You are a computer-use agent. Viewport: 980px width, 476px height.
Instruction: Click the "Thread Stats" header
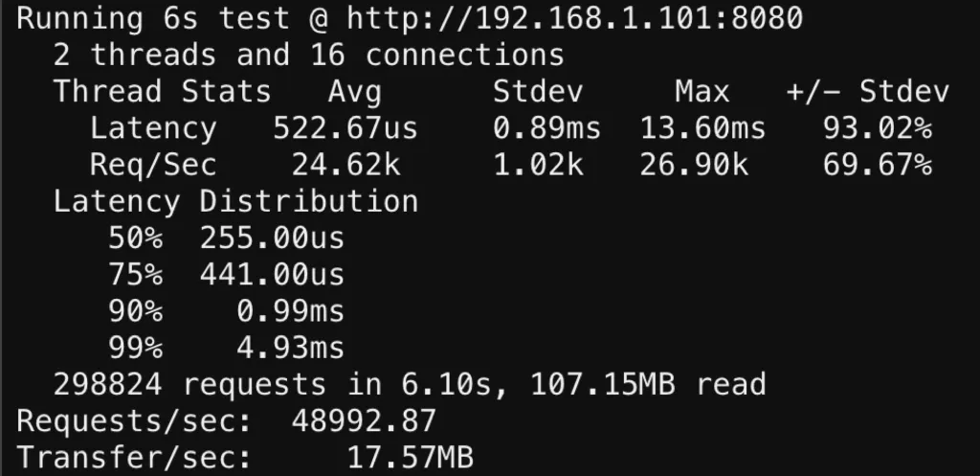[162, 92]
